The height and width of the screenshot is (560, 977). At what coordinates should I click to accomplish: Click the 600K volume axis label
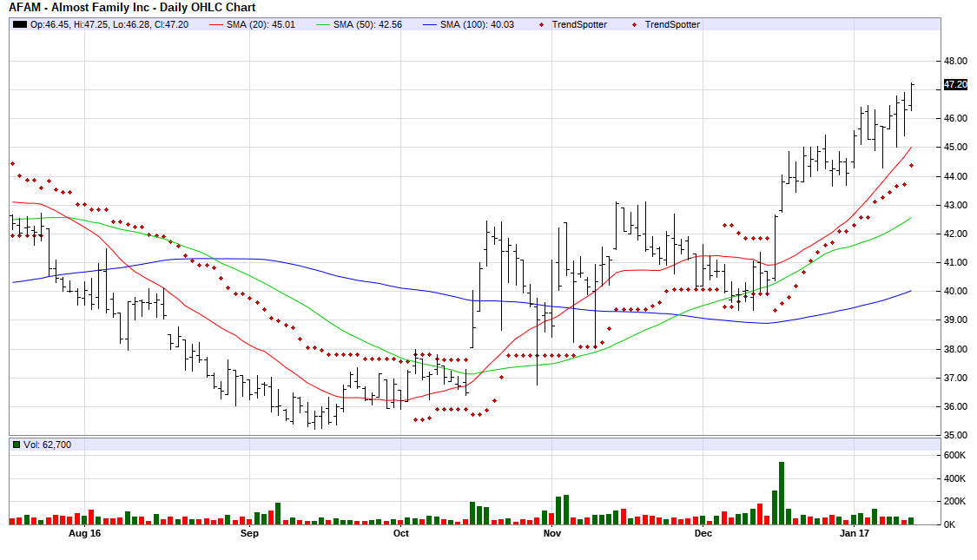click(954, 455)
